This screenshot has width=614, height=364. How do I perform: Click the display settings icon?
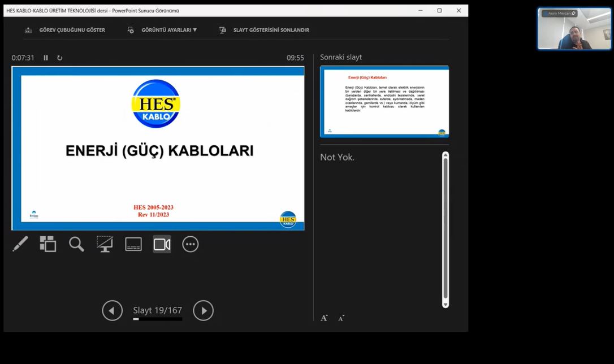click(x=131, y=30)
